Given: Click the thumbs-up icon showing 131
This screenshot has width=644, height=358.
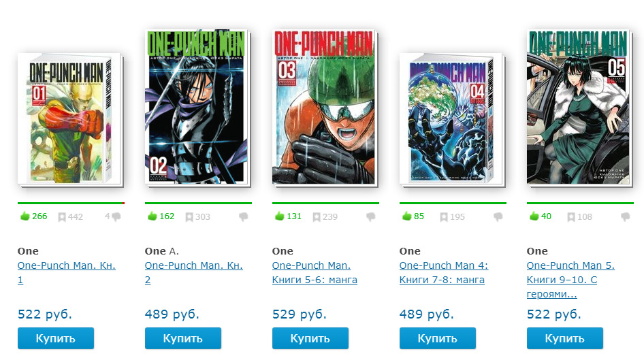Looking at the screenshot, I should (x=280, y=216).
